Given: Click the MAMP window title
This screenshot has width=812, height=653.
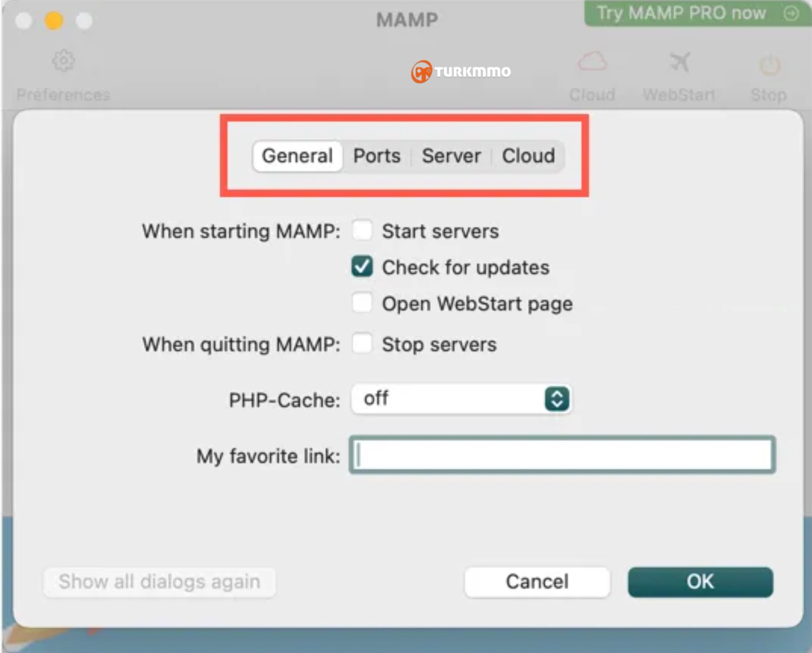Looking at the screenshot, I should 407,20.
